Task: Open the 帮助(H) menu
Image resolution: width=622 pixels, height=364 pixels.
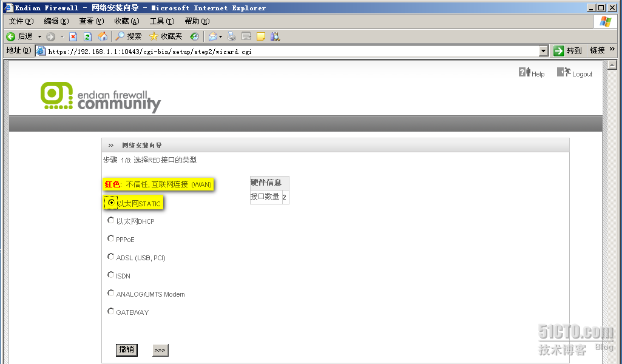Action: tap(197, 21)
